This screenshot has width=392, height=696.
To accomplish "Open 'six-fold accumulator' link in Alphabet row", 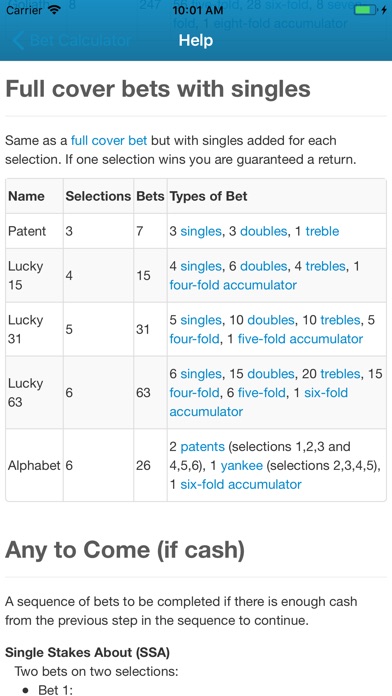I will pos(241,484).
